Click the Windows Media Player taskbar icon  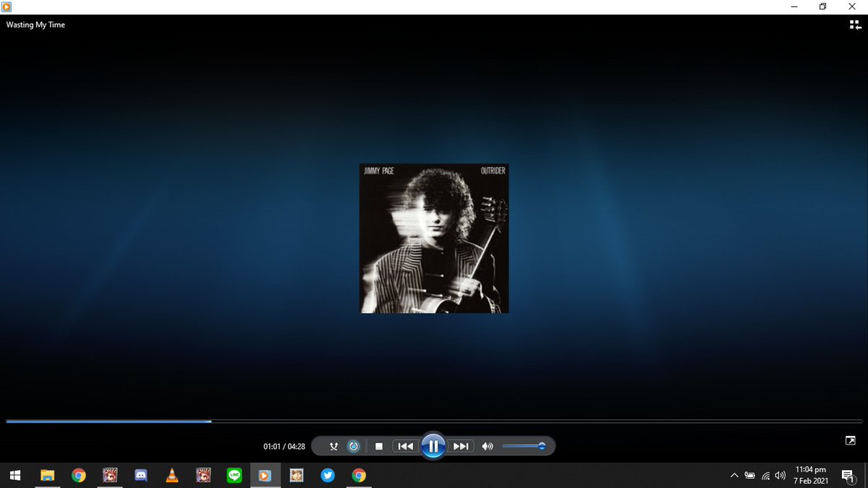(265, 475)
